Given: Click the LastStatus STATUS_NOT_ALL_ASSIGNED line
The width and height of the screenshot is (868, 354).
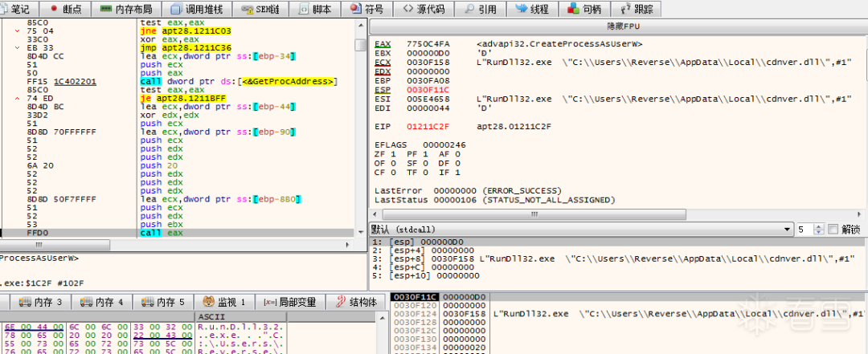Looking at the screenshot, I should 495,199.
